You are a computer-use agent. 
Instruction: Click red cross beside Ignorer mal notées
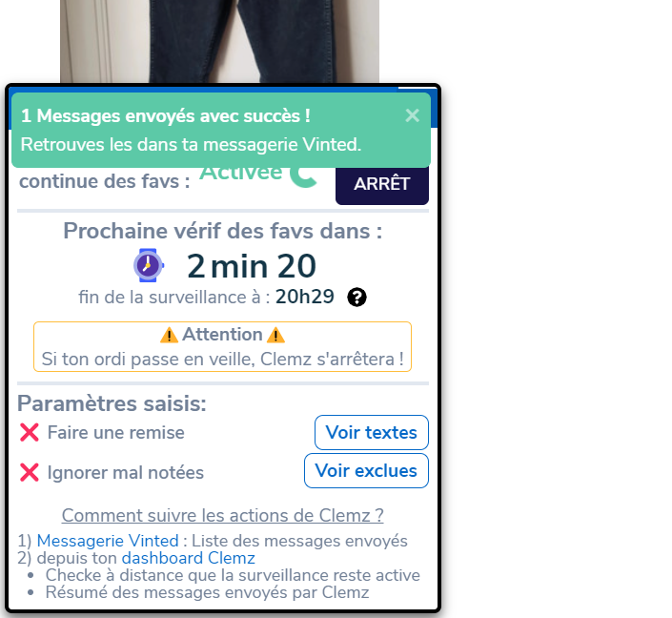pos(30,473)
